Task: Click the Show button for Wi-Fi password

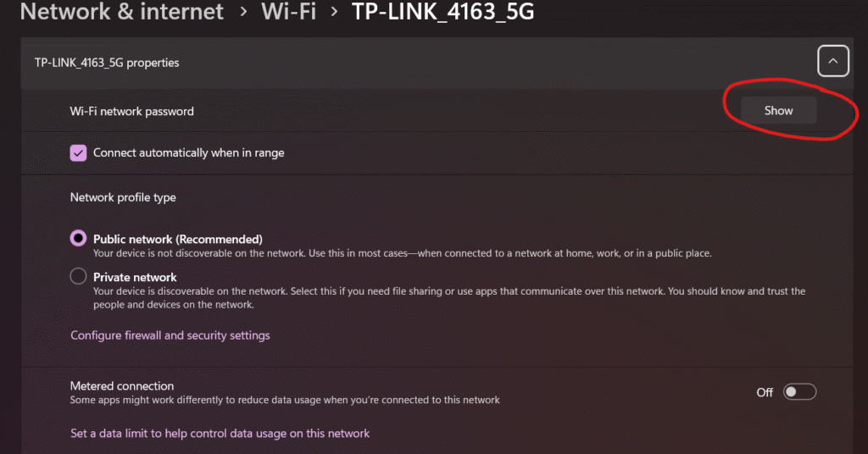Action: pos(778,111)
